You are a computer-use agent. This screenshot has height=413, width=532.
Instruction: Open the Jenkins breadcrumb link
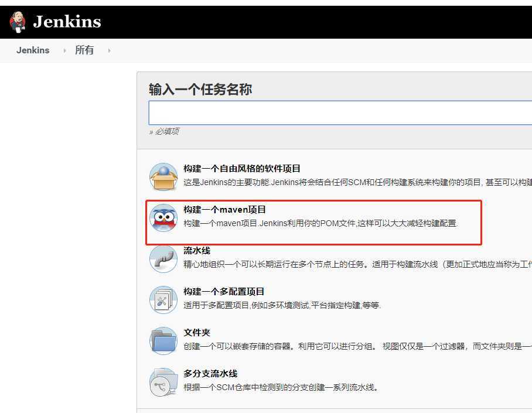(33, 50)
